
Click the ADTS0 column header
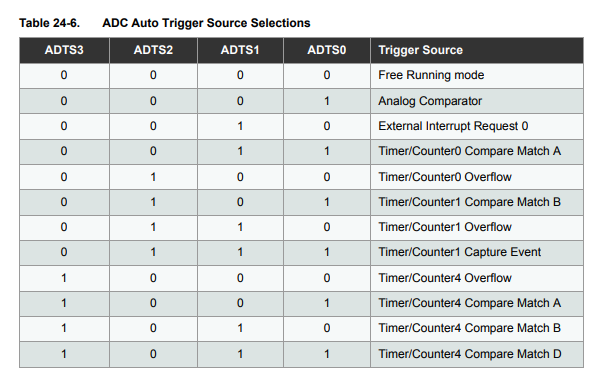click(327, 50)
